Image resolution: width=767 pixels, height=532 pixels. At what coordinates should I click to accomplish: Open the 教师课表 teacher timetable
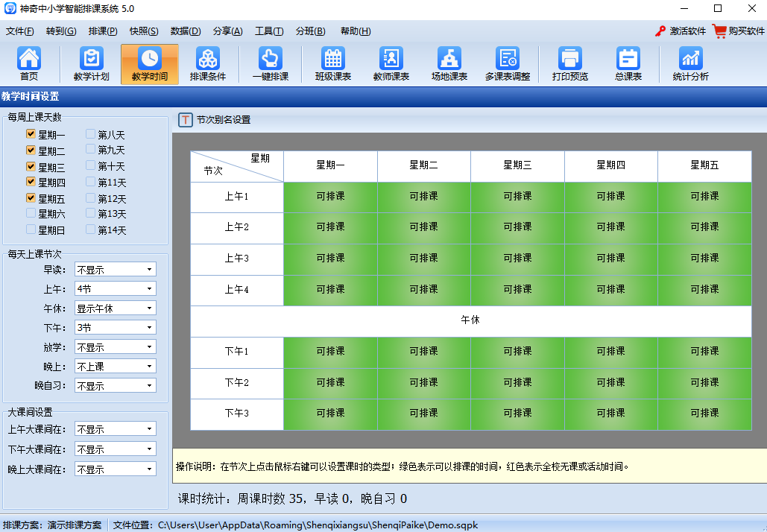pyautogui.click(x=391, y=63)
